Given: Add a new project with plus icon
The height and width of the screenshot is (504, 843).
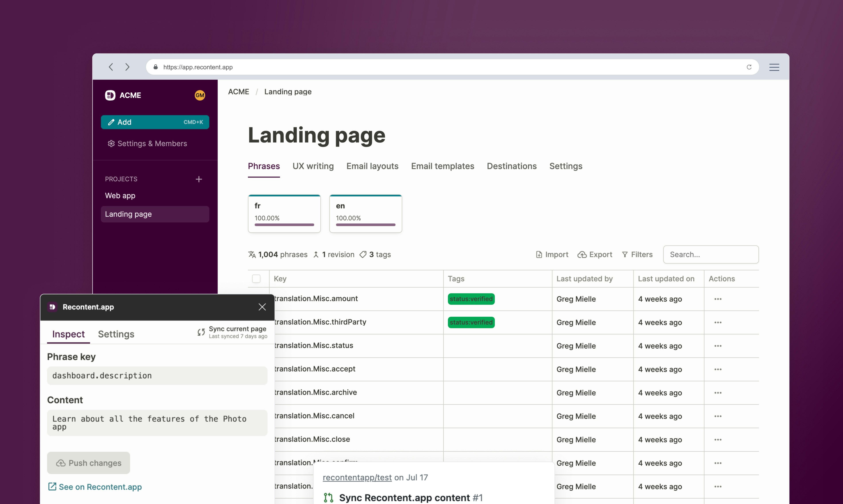Looking at the screenshot, I should tap(199, 179).
